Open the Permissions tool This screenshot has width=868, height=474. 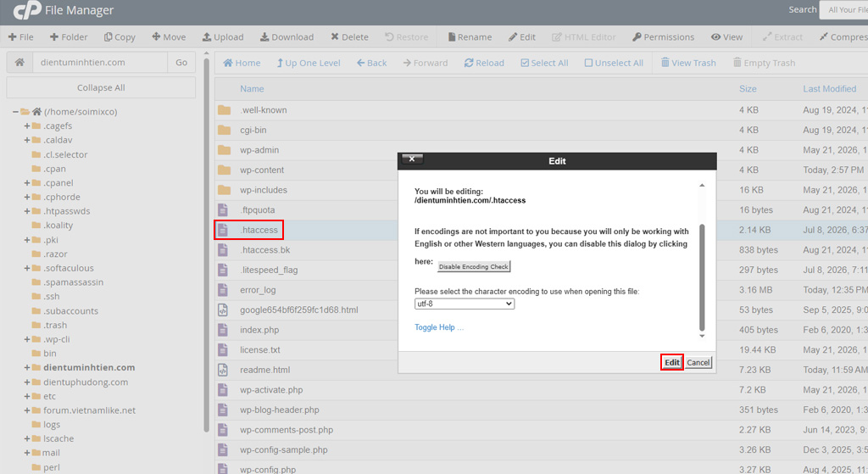pyautogui.click(x=663, y=37)
